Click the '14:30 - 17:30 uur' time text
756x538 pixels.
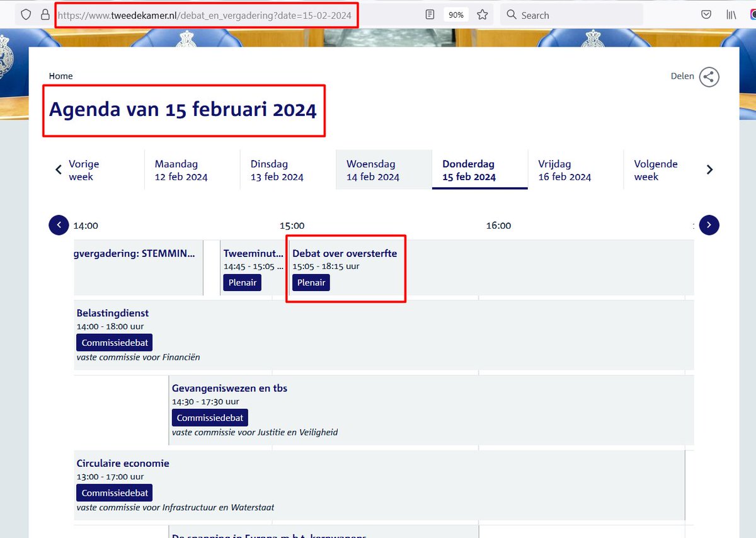[205, 401]
